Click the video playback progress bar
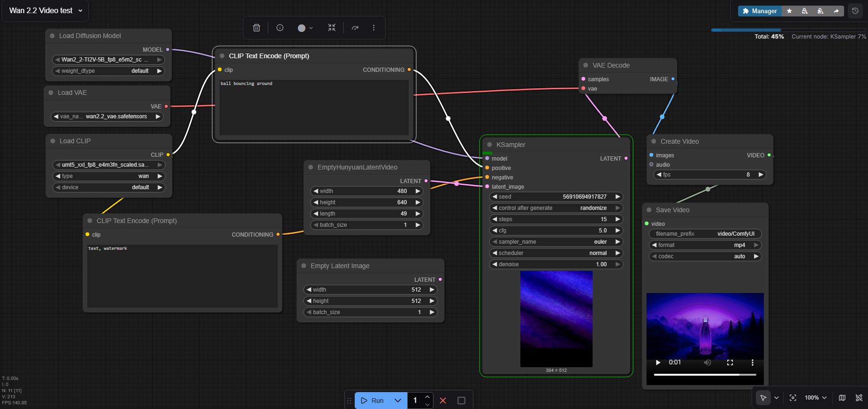 (x=705, y=375)
